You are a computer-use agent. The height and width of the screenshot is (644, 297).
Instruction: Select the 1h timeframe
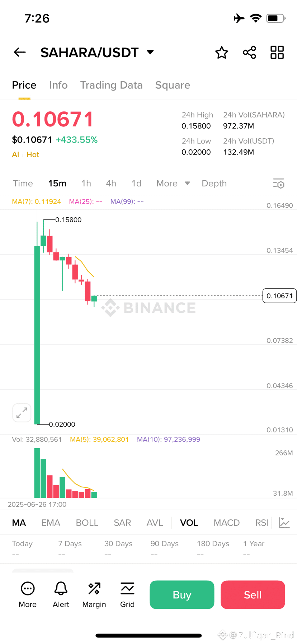pos(86,184)
